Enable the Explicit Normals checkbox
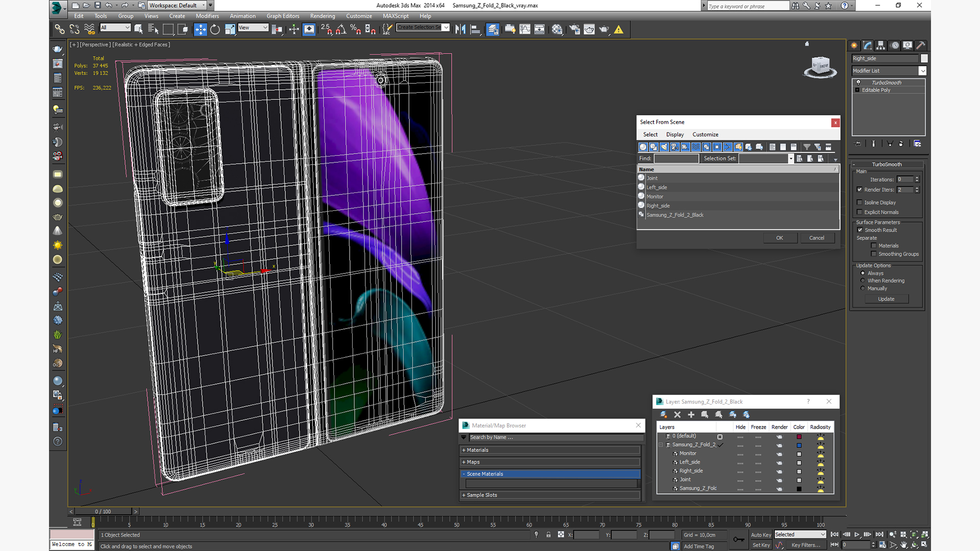980x551 pixels. [860, 212]
